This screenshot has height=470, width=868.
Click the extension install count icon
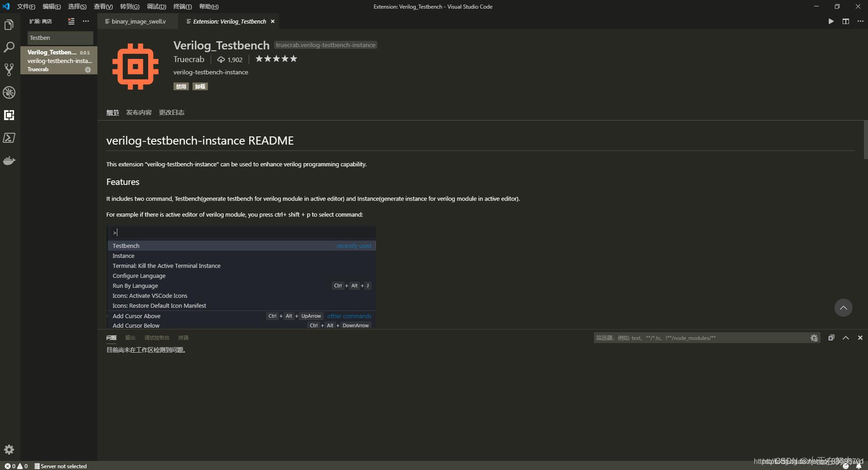tap(221, 60)
